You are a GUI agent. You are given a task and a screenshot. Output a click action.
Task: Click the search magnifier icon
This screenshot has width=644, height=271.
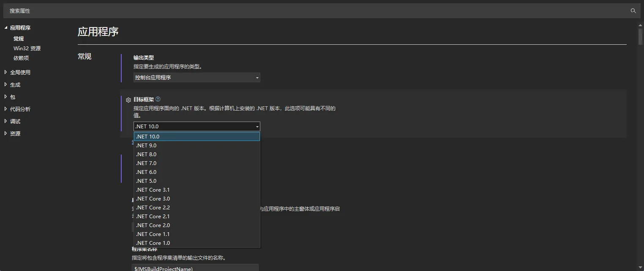(x=633, y=11)
